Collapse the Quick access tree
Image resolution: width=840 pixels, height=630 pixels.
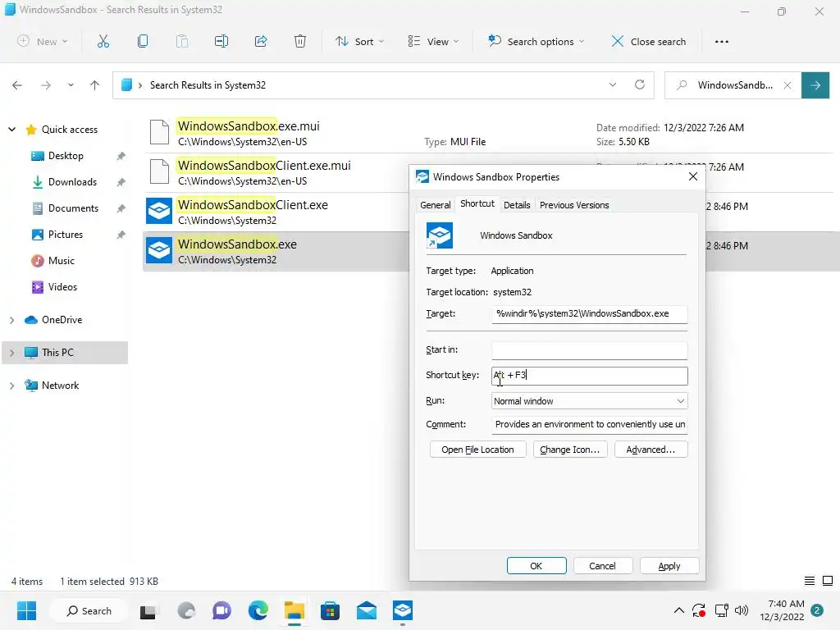(11, 129)
